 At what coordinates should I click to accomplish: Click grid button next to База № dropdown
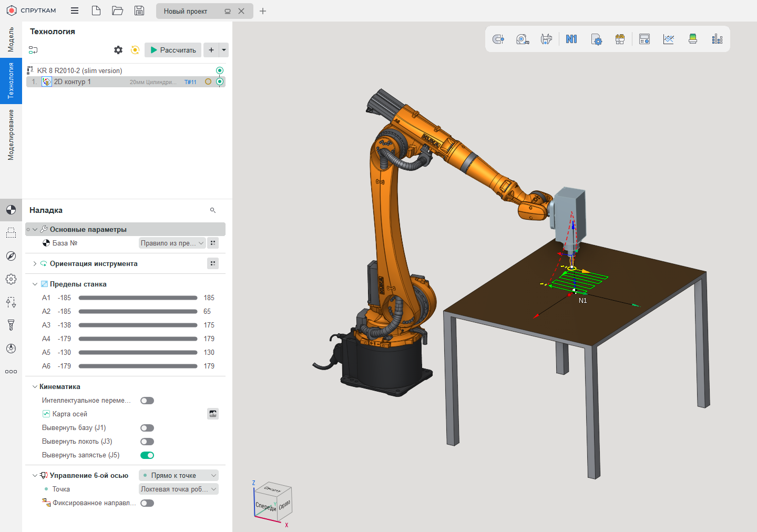(213, 243)
